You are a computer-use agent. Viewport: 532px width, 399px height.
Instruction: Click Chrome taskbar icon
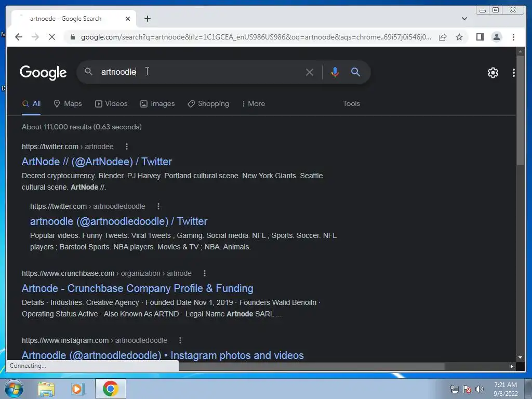pos(110,389)
